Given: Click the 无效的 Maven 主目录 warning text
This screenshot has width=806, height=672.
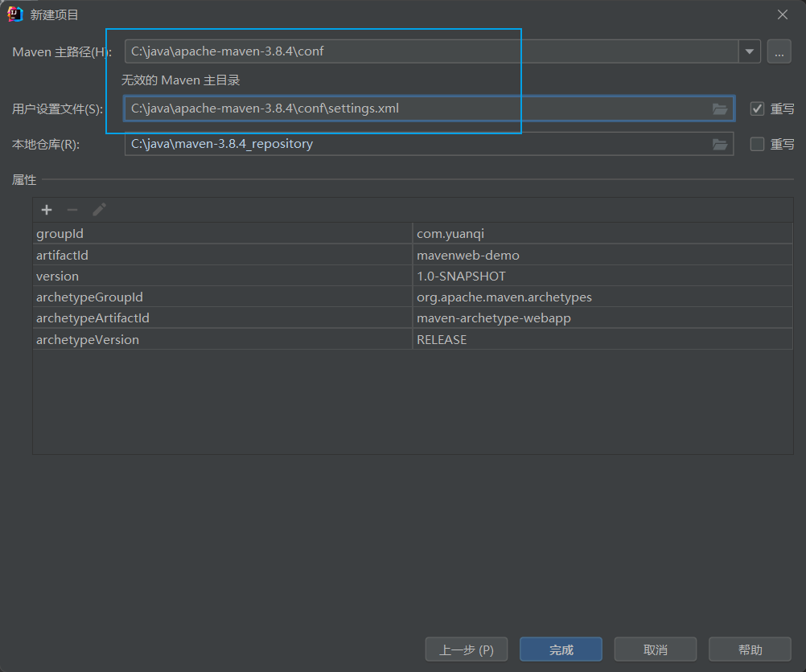Looking at the screenshot, I should (x=180, y=80).
